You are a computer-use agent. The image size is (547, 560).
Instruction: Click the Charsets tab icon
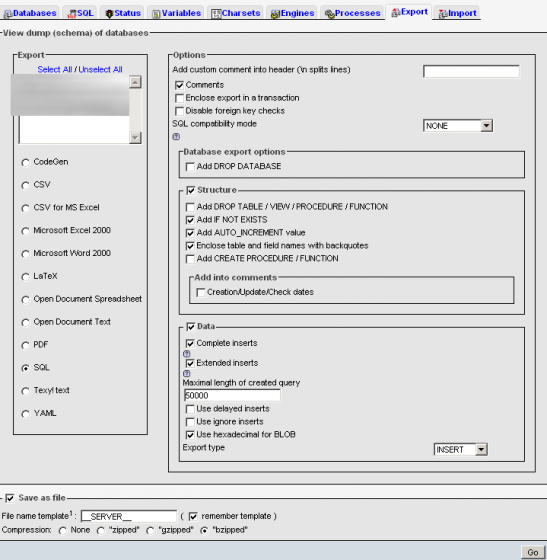coord(216,14)
